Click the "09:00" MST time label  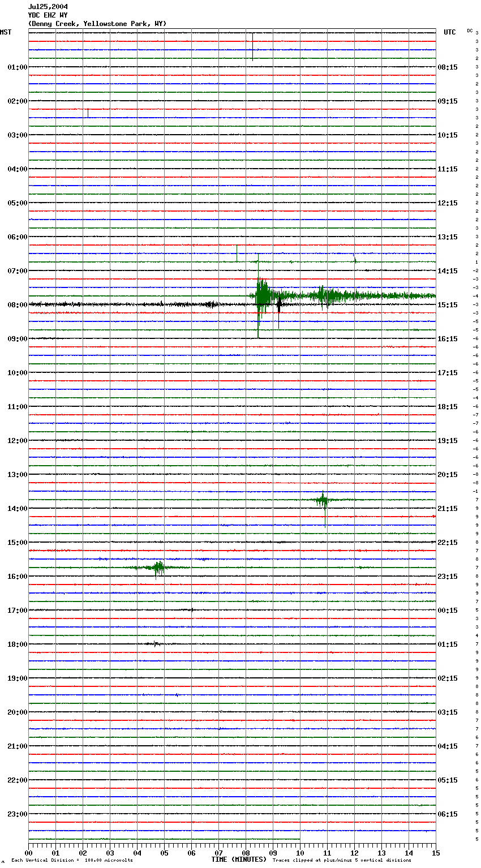pos(18,339)
